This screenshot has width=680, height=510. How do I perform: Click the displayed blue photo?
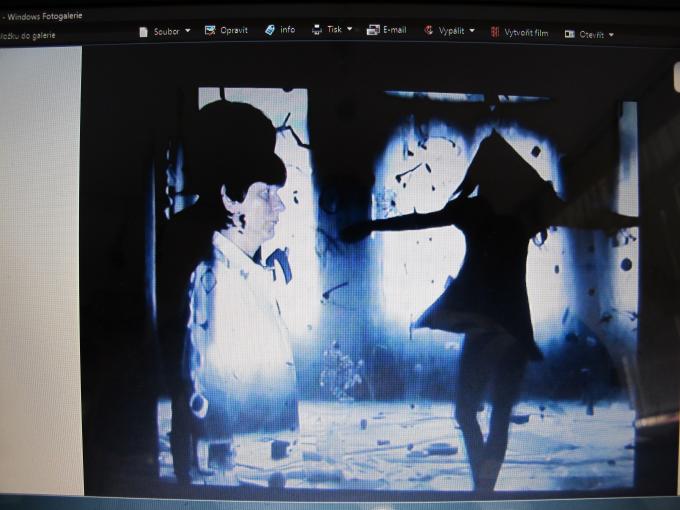[x=397, y=288]
